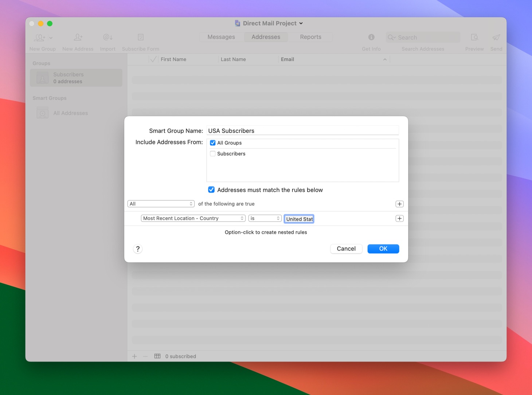Click the New Address toolbar icon
Viewport: 532px width, 395px height.
(x=78, y=37)
